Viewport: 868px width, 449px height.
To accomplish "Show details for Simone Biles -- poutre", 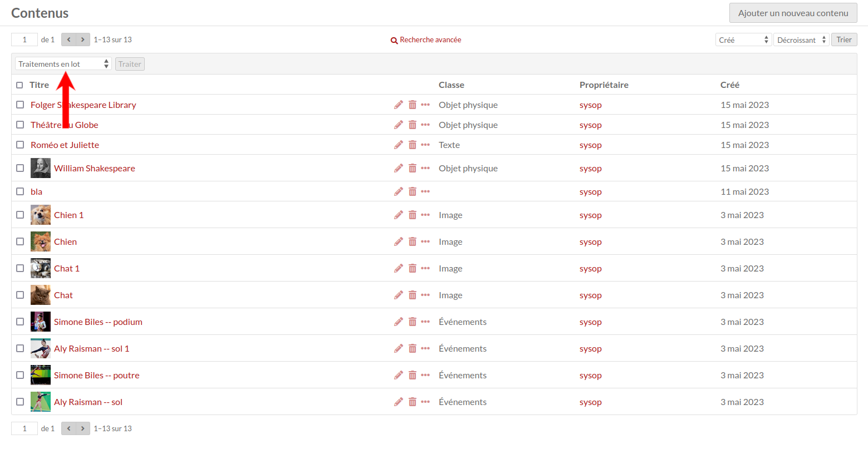I will click(425, 375).
